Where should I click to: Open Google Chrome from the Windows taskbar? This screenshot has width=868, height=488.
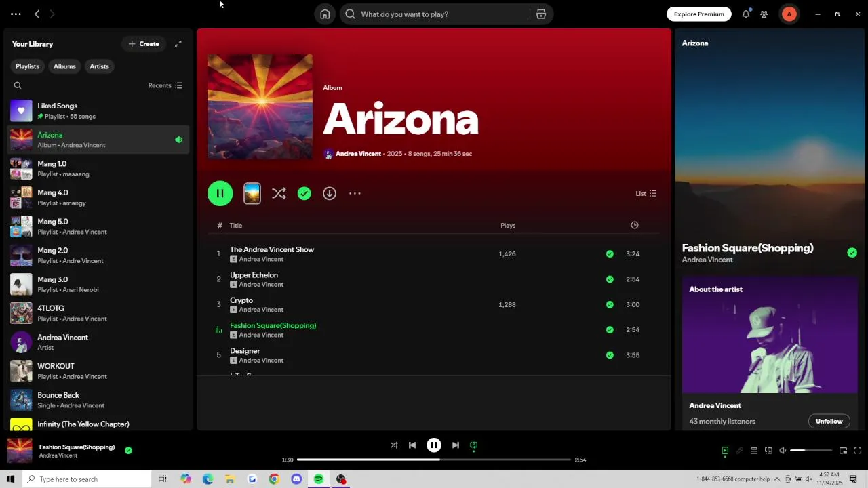tap(274, 479)
